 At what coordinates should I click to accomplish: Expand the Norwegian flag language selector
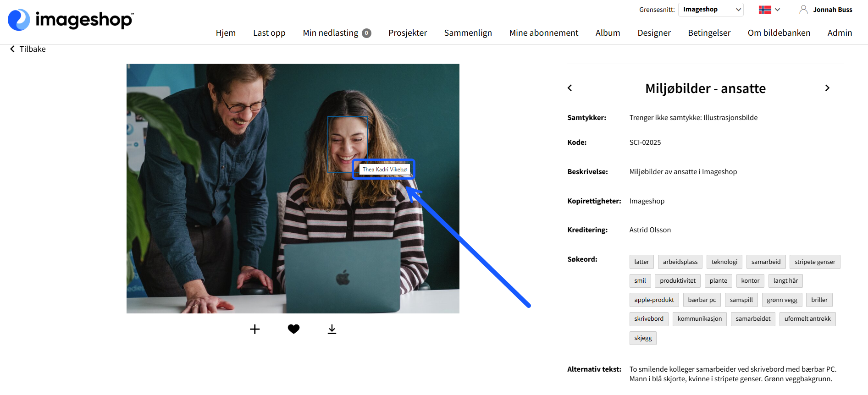click(x=769, y=10)
